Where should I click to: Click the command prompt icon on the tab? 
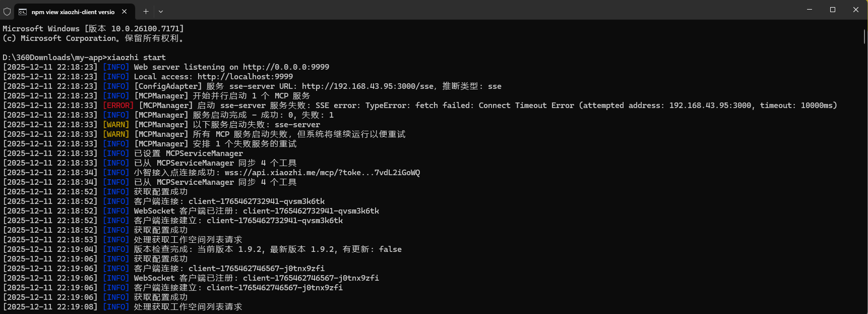pos(23,12)
